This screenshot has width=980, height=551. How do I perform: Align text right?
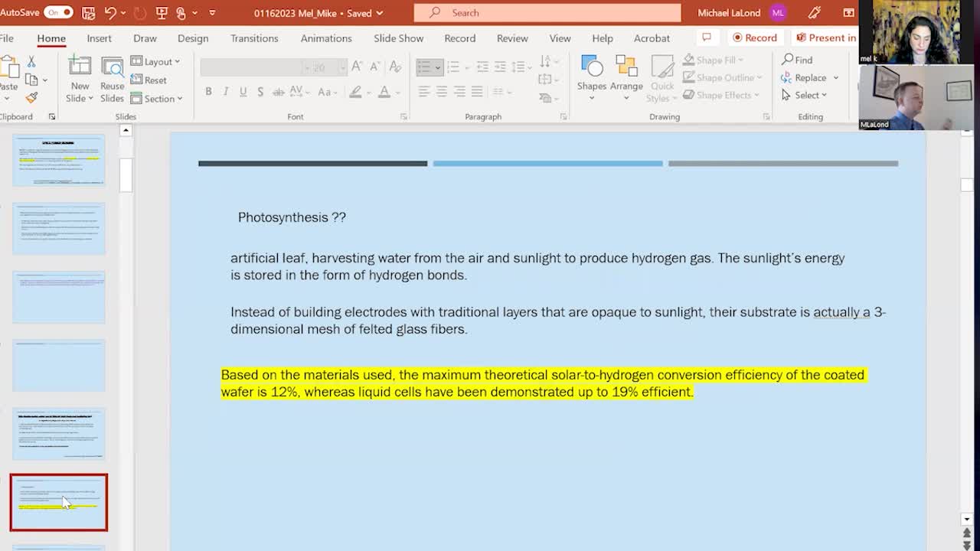coord(459,92)
